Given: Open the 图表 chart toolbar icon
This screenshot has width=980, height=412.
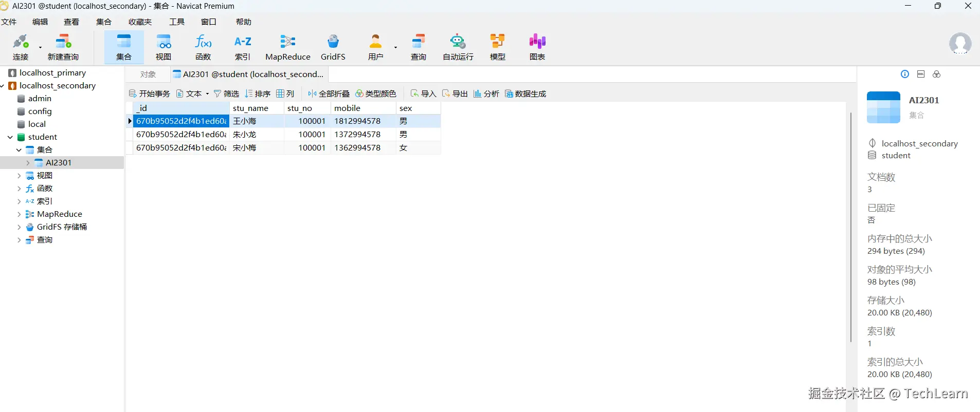Looking at the screenshot, I should coord(537,47).
